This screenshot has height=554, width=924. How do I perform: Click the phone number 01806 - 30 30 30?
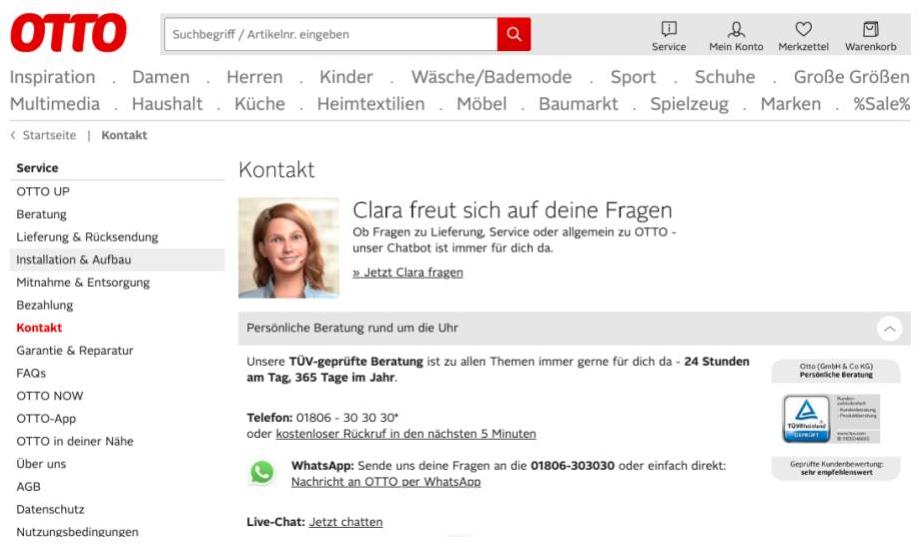click(x=346, y=417)
